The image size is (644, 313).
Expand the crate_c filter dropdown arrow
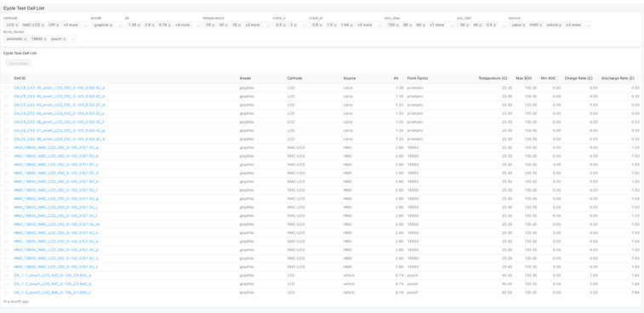pos(304,25)
